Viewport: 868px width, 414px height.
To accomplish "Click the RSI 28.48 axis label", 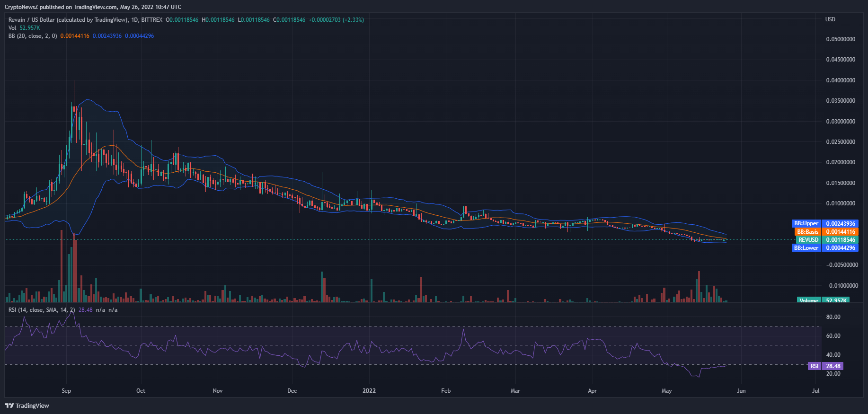I will [x=825, y=366].
